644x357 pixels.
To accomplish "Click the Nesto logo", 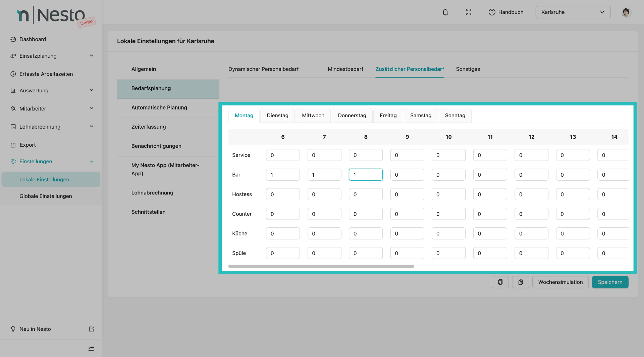I will click(51, 15).
